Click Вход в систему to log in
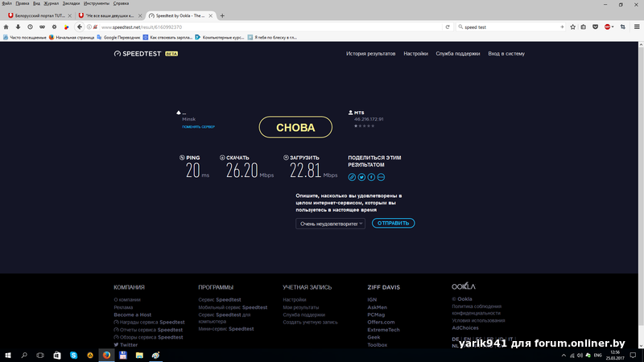 [x=506, y=54]
